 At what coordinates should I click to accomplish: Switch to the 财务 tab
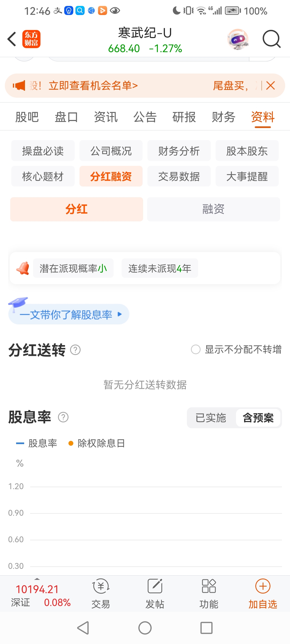pos(223,117)
